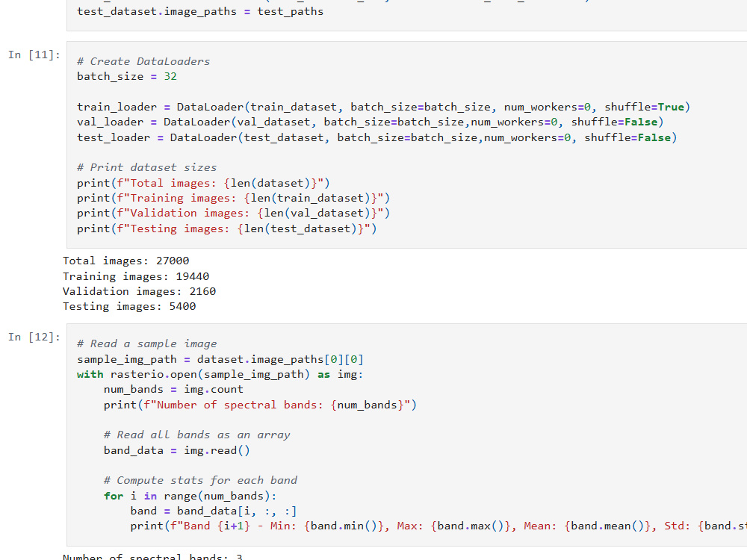Click the 'with rasterio.open' line

tap(220, 375)
